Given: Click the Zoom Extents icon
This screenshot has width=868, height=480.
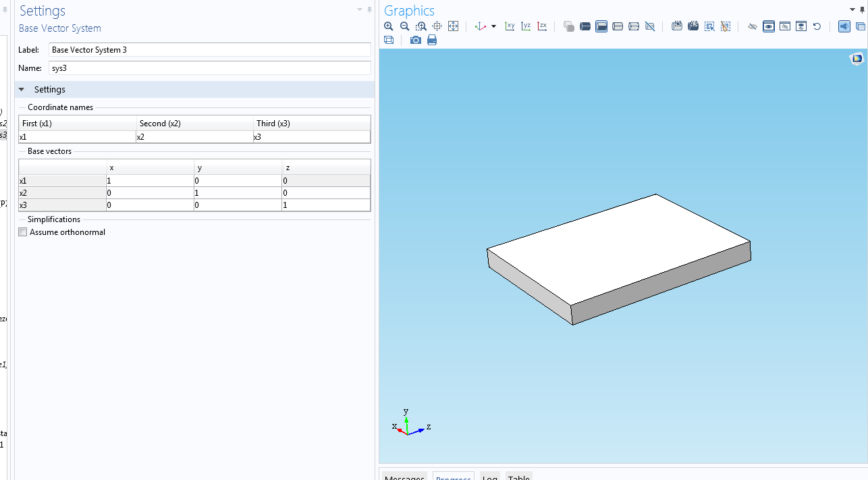Looking at the screenshot, I should pyautogui.click(x=453, y=26).
